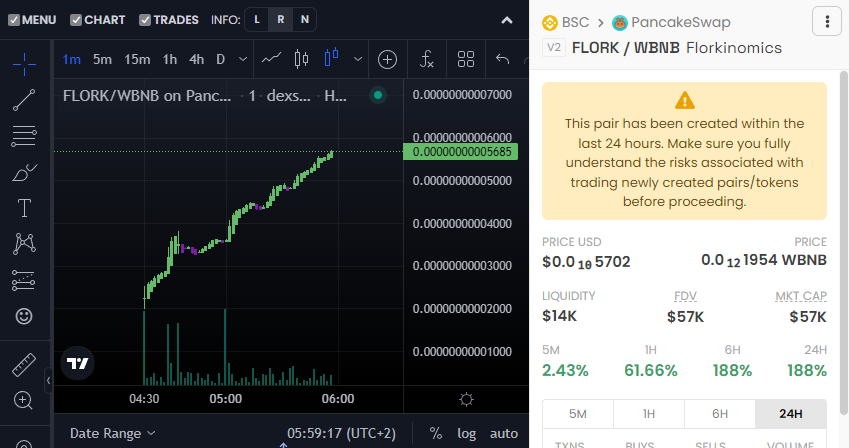The width and height of the screenshot is (849, 448).
Task: Switch to candlestick chart style
Action: (x=302, y=59)
